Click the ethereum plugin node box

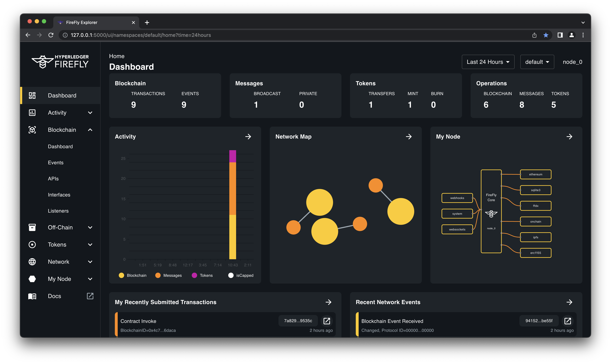click(535, 174)
